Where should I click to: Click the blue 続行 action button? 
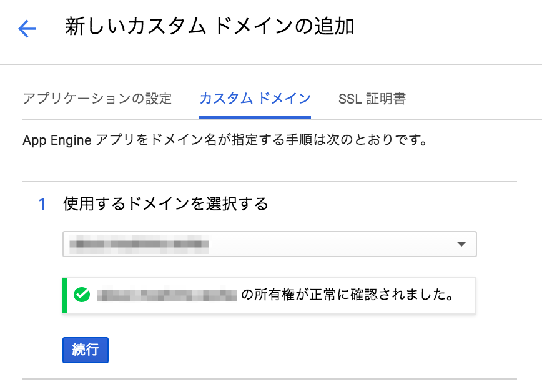pos(85,350)
